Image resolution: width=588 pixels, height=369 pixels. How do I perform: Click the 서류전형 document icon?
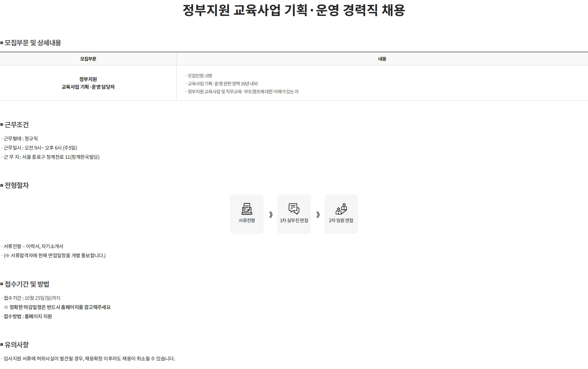pyautogui.click(x=247, y=209)
